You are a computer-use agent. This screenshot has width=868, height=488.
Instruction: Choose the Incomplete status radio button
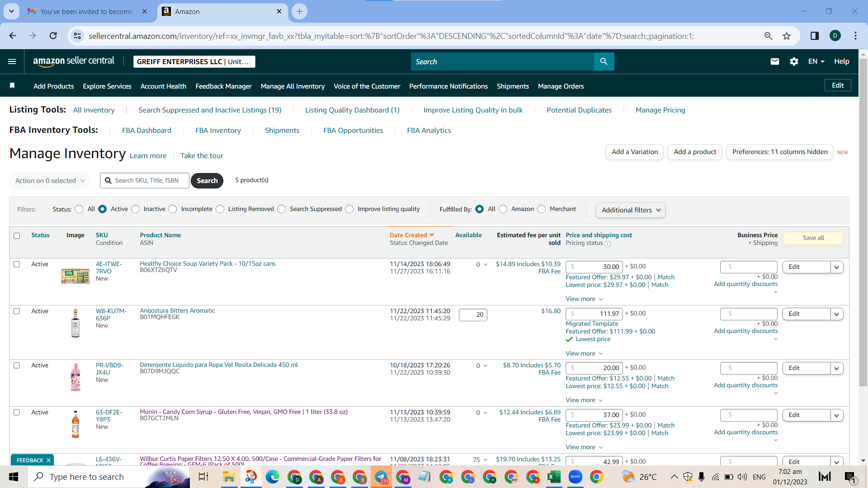coord(173,209)
